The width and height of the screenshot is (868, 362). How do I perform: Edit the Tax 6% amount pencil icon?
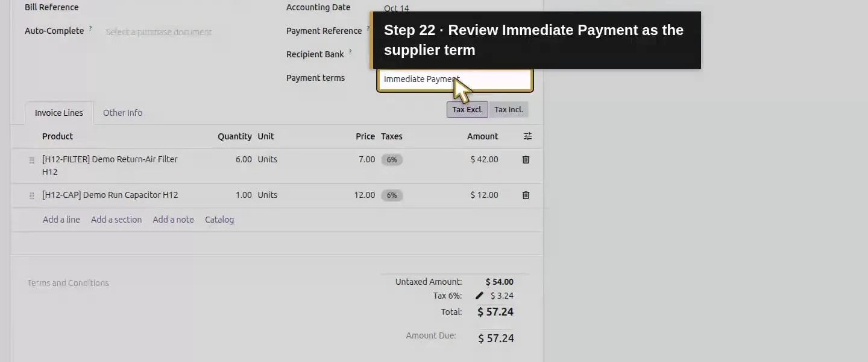click(x=479, y=296)
